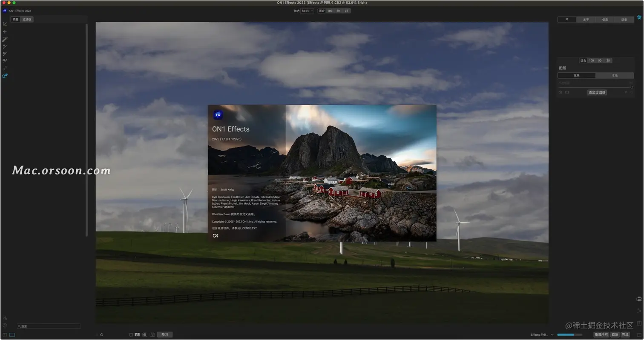Click the print icon on right edge
This screenshot has width=644, height=340.
(x=639, y=299)
